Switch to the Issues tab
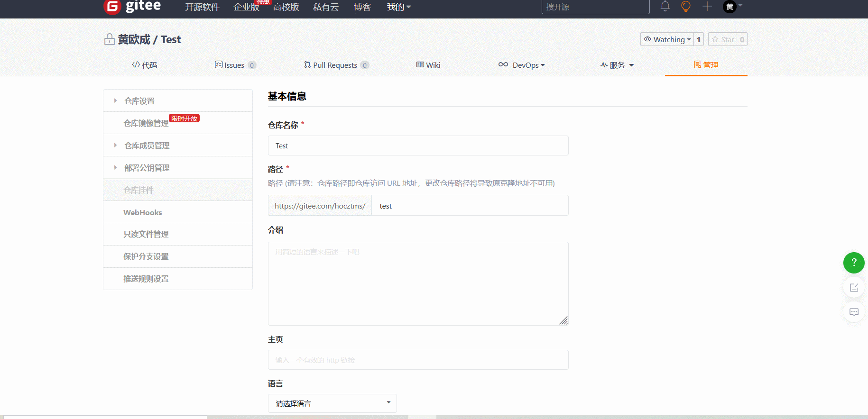868x419 pixels. click(x=235, y=65)
